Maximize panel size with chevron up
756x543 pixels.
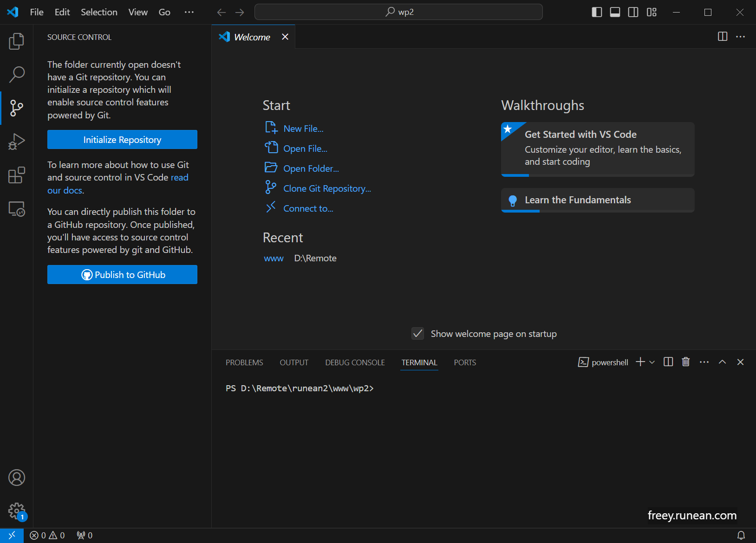[722, 362]
